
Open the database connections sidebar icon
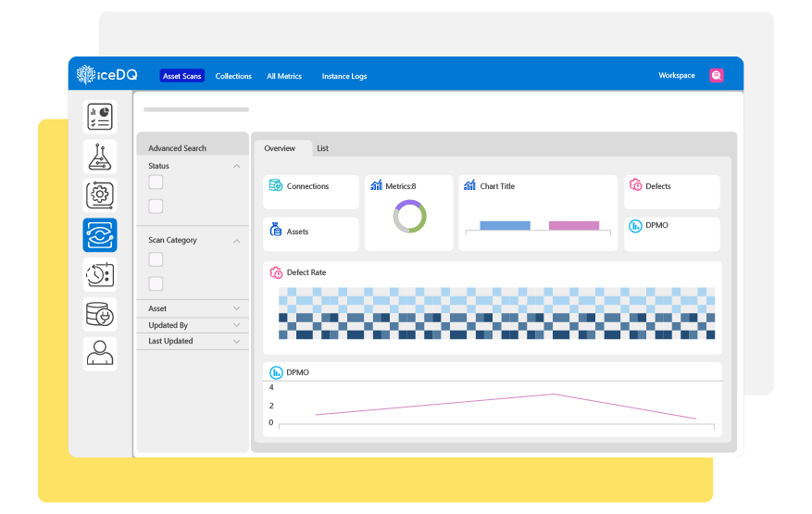click(100, 315)
